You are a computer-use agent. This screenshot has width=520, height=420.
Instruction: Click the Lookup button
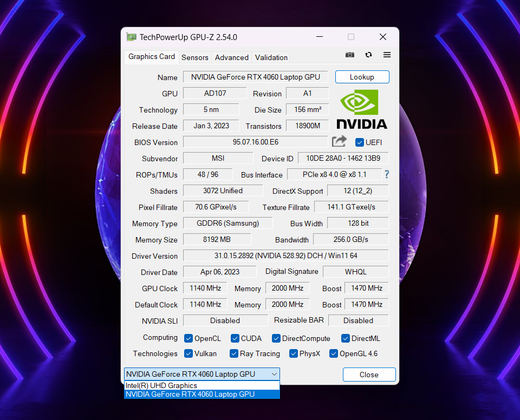362,77
